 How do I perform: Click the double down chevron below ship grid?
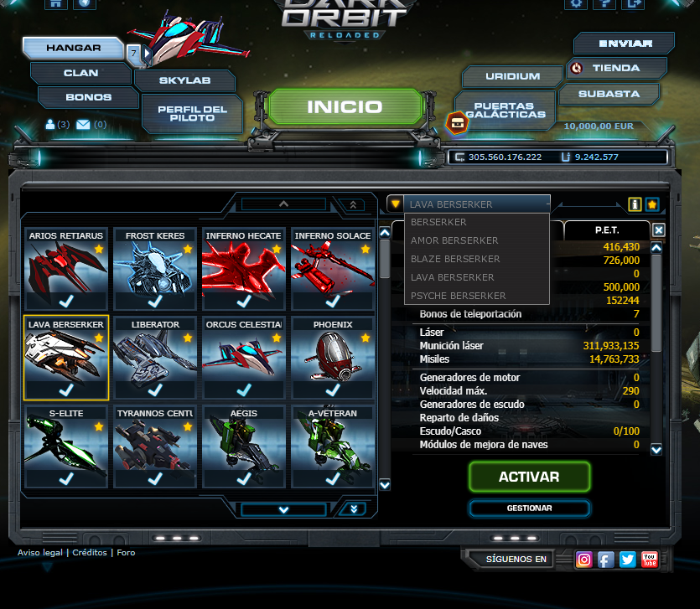click(x=354, y=509)
